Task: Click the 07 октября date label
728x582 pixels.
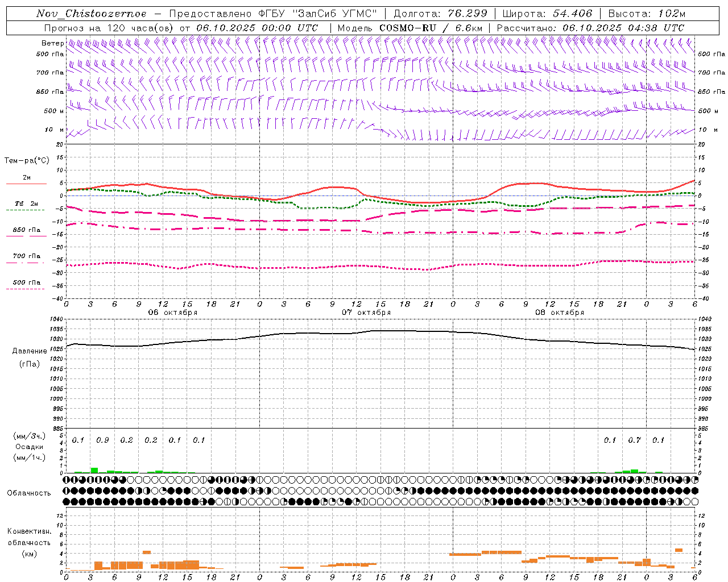Action: click(x=366, y=313)
